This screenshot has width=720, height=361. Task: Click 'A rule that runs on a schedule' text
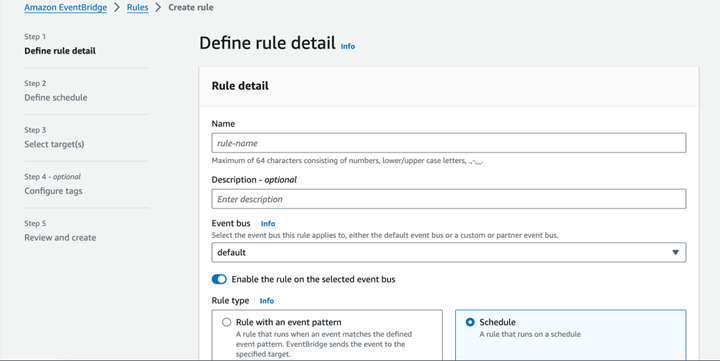click(x=530, y=334)
